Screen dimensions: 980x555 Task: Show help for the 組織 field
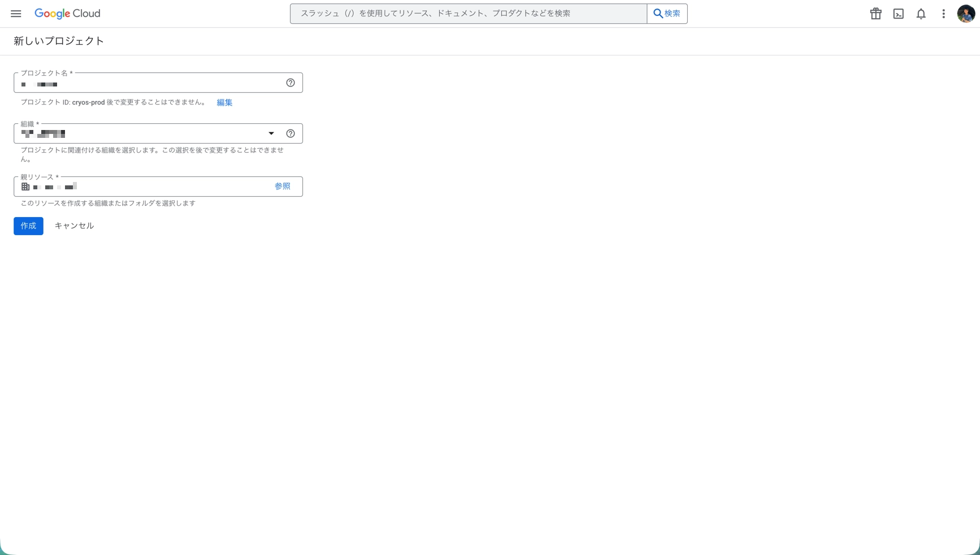pos(290,134)
